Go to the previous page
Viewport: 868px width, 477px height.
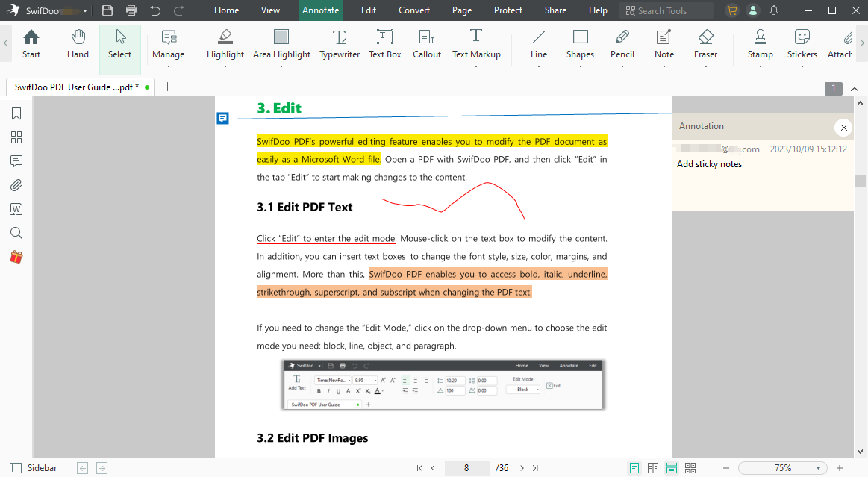[433, 468]
